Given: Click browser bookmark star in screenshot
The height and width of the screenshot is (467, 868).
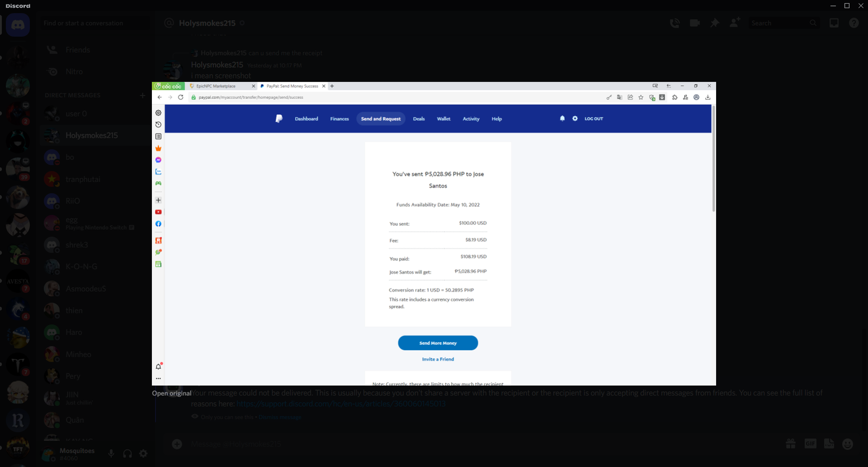Looking at the screenshot, I should 641,97.
